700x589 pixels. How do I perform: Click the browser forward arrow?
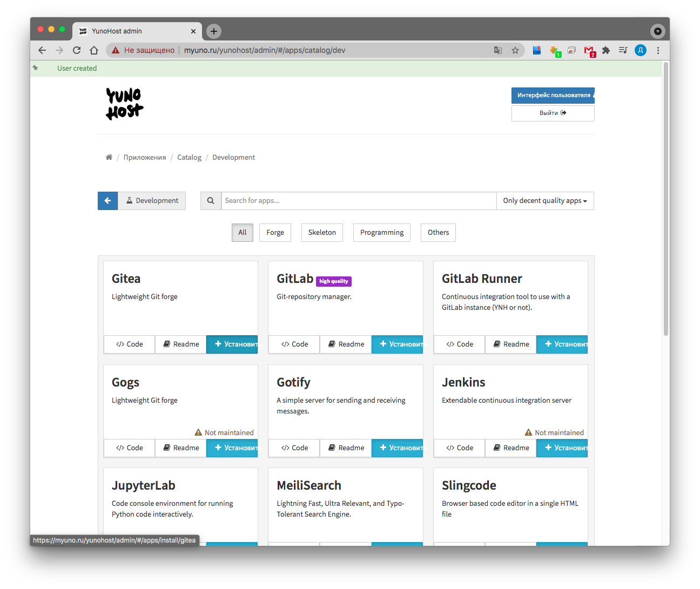(x=59, y=50)
